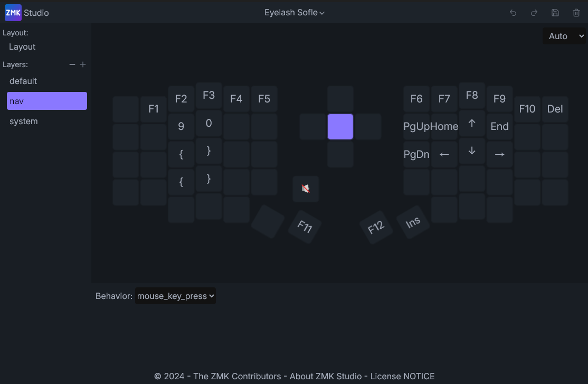Select the F6 key
This screenshot has width=588, height=384.
(x=416, y=99)
